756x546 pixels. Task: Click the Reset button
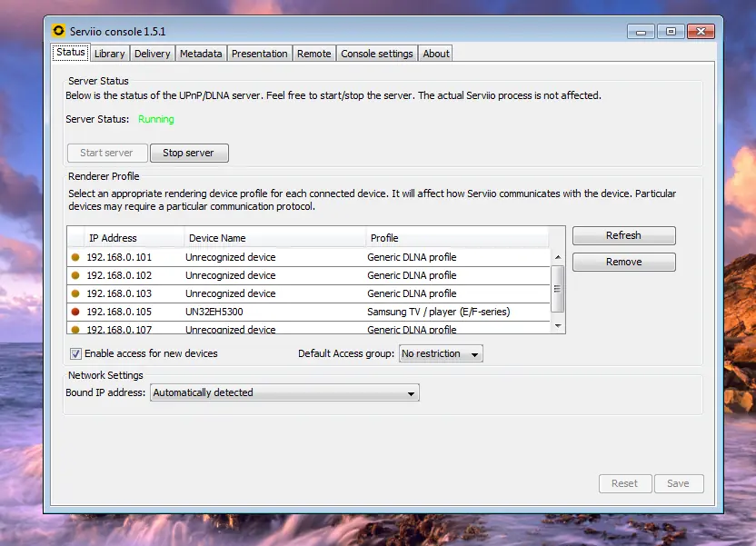625,483
